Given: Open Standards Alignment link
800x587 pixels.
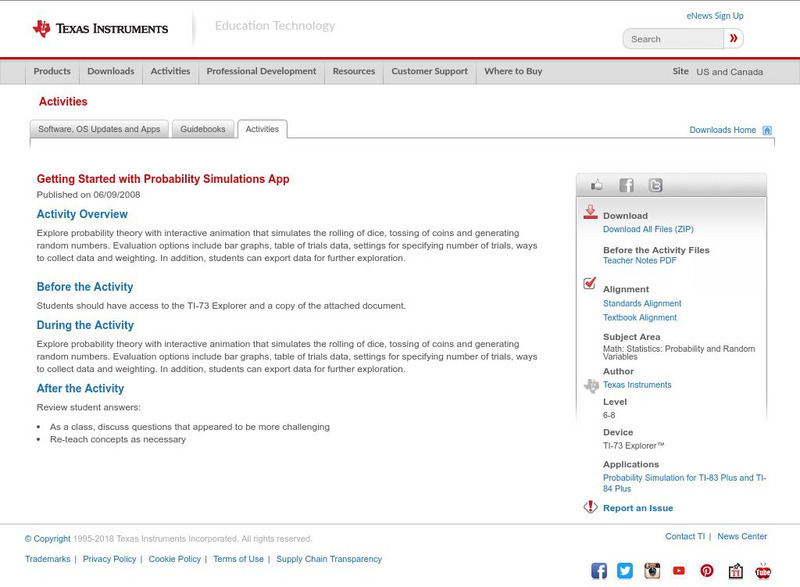Looking at the screenshot, I should click(642, 303).
